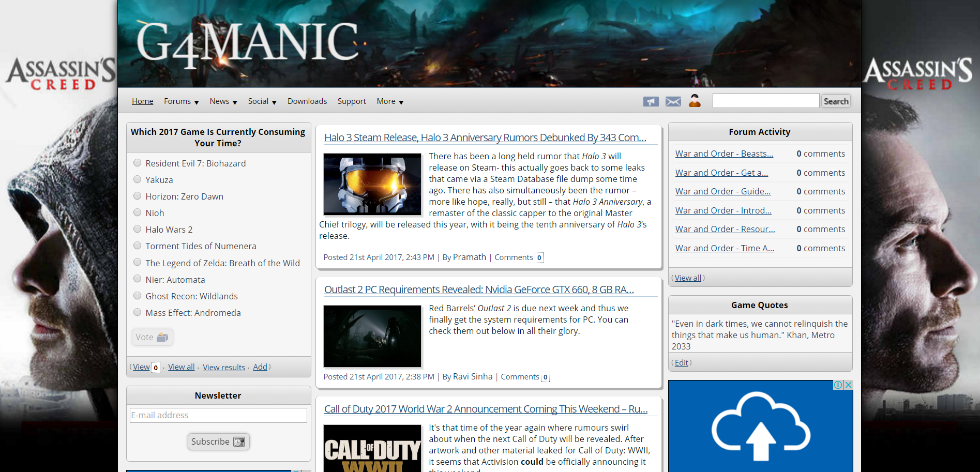Viewport: 980px width, 472px height.
Task: Click the ad info icon
Action: [838, 385]
